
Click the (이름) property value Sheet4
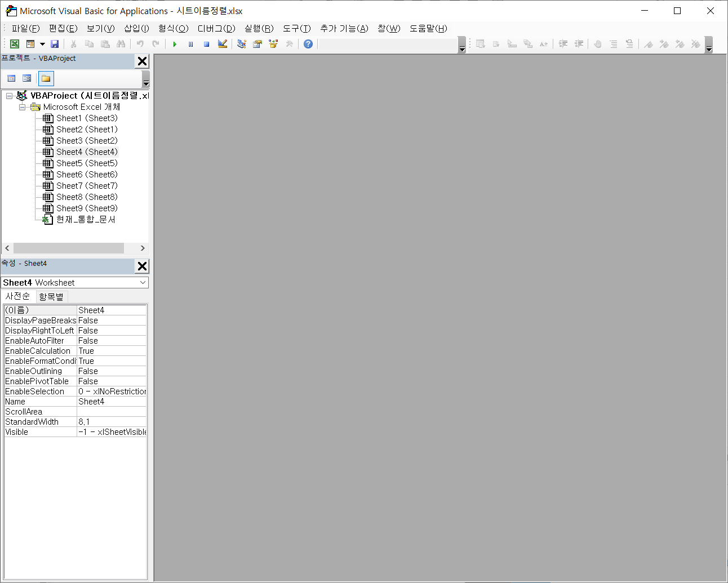(x=112, y=310)
